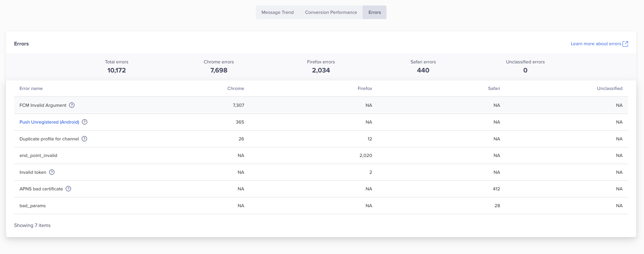The image size is (644, 254).
Task: Click help icon beside Push Unregistered (Android)
Action: 85,122
